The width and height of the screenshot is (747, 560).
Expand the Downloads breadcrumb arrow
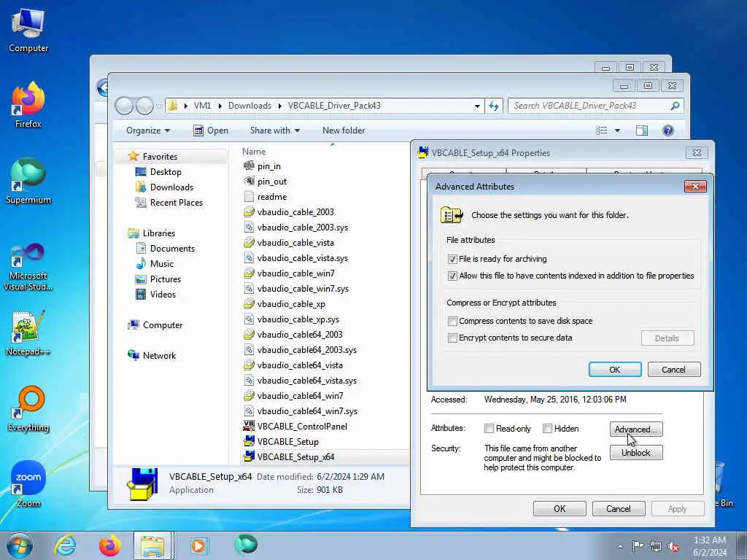[x=279, y=106]
